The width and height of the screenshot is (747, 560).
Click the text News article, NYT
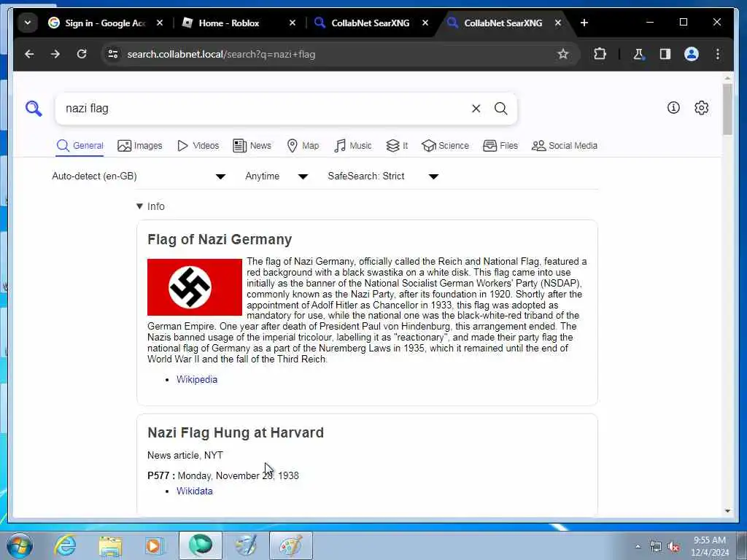[185, 455]
